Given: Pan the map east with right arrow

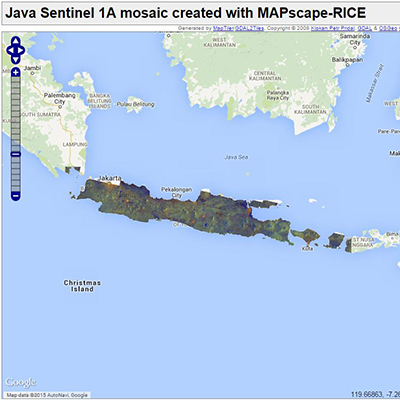Looking at the screenshot, I should point(21,50).
